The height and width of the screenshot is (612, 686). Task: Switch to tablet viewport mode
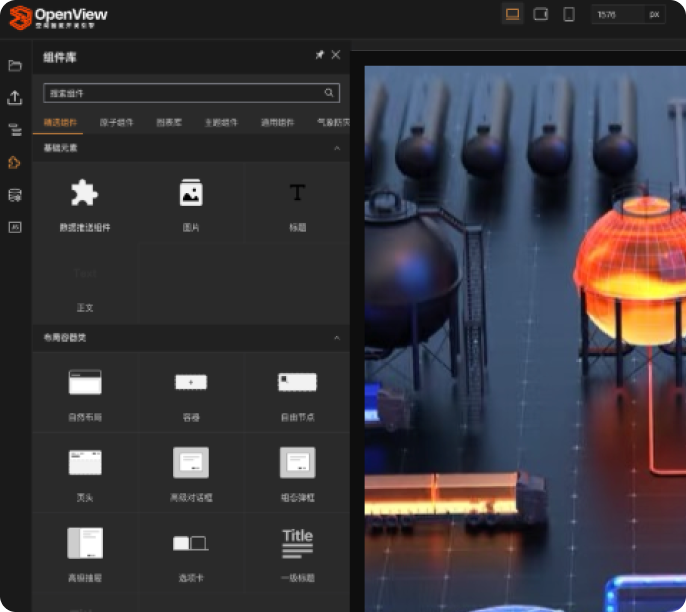tap(541, 14)
